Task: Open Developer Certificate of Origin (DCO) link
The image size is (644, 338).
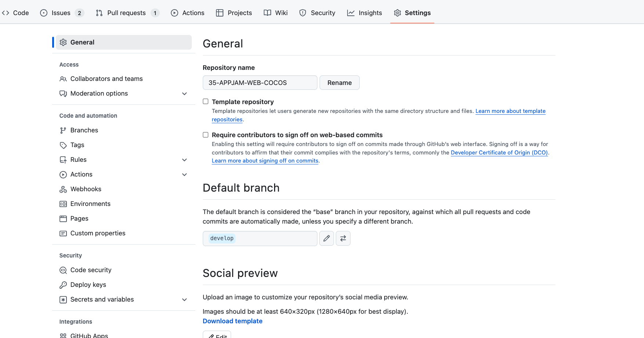Action: (x=499, y=153)
